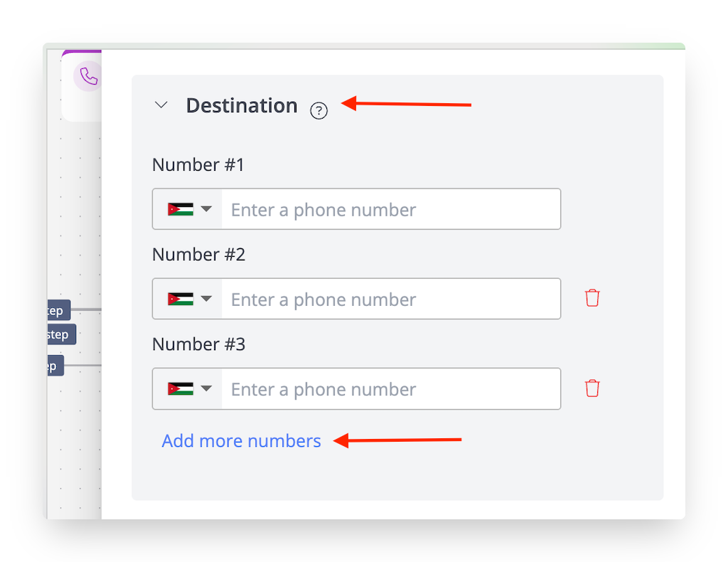Screen dimensions: 728x562
Task: Focus the Number #2 phone number field
Action: [390, 299]
